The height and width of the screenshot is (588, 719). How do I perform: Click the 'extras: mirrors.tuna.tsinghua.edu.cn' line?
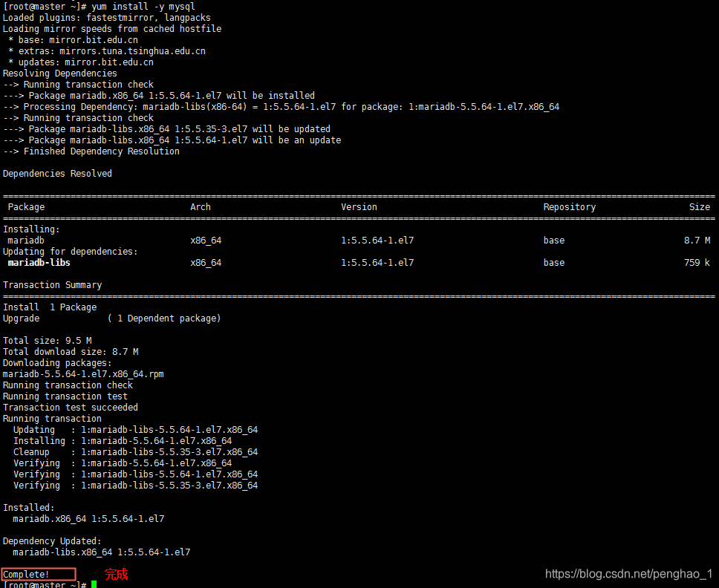[x=107, y=51]
